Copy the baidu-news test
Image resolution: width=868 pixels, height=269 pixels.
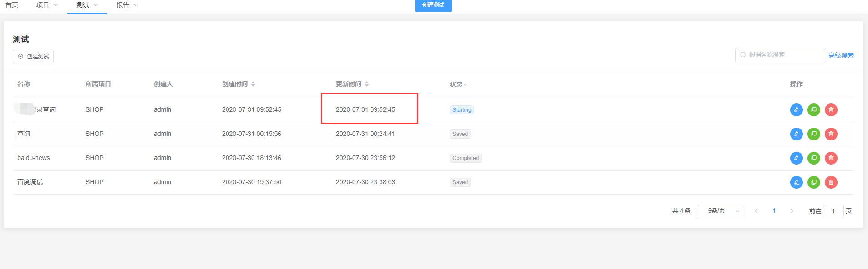pyautogui.click(x=813, y=158)
